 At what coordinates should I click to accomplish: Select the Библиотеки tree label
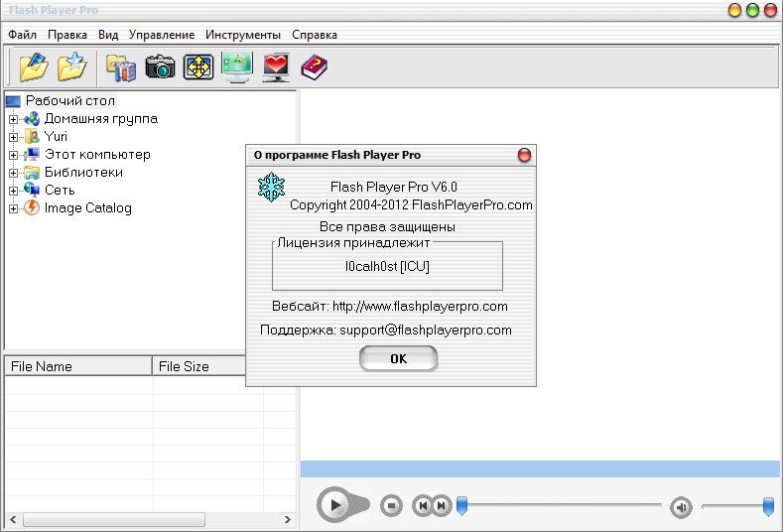(83, 173)
